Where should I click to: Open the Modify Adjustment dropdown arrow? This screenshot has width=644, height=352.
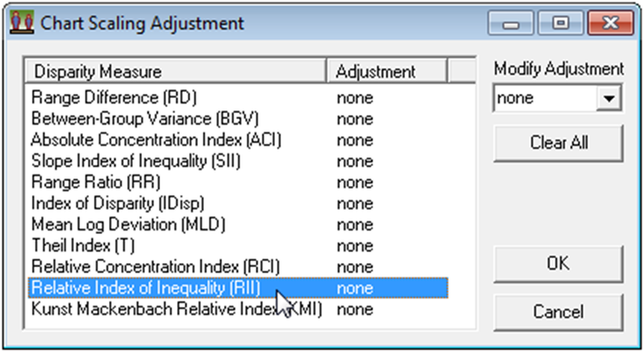click(610, 99)
